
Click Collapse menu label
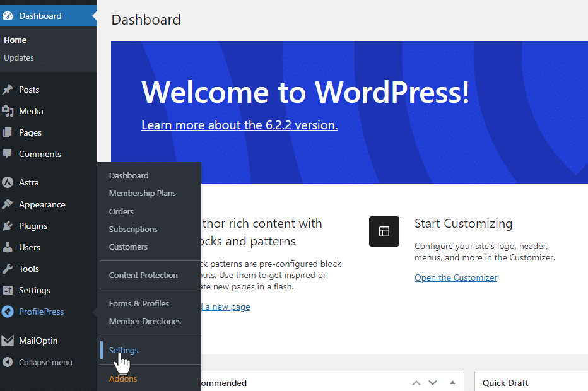point(45,362)
